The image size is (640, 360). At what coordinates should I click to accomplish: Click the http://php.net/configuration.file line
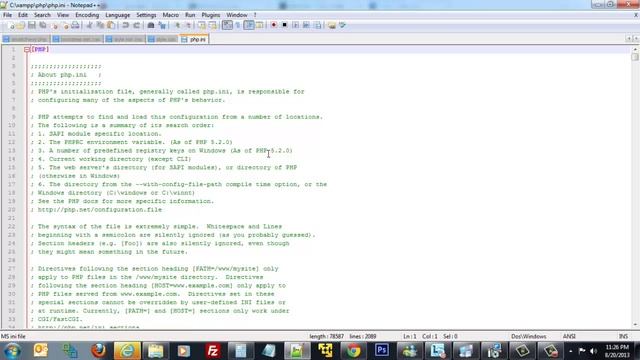pos(96,210)
